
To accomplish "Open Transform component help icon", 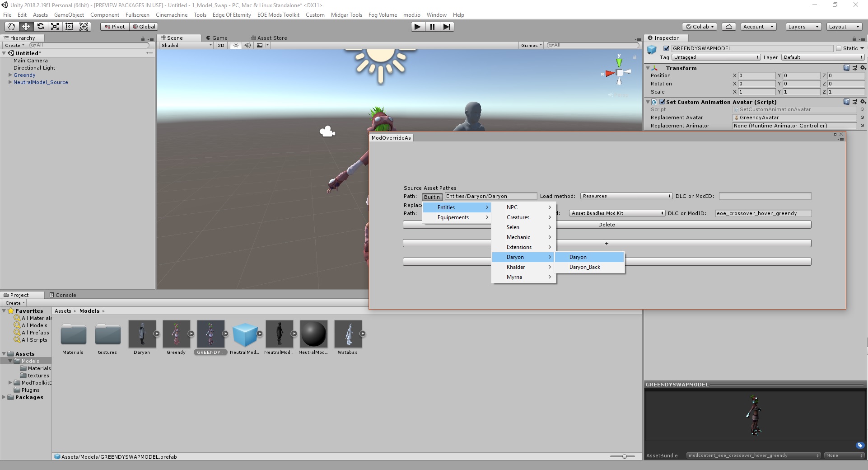I will (846, 68).
